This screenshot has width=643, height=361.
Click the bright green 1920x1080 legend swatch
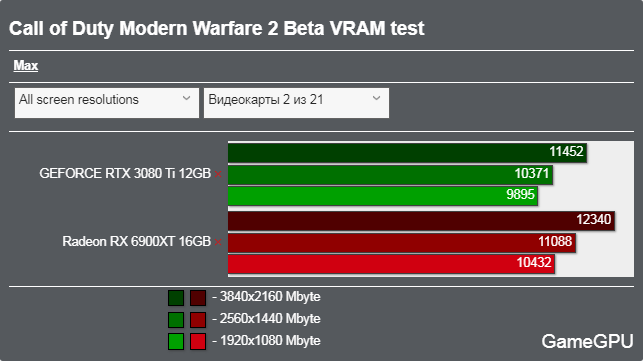coord(176,342)
